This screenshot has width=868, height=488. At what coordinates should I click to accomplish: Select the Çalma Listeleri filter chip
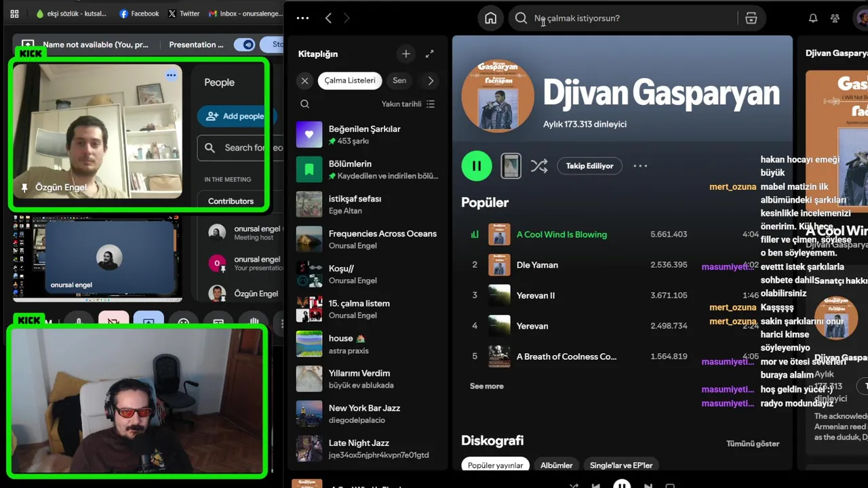tap(350, 81)
